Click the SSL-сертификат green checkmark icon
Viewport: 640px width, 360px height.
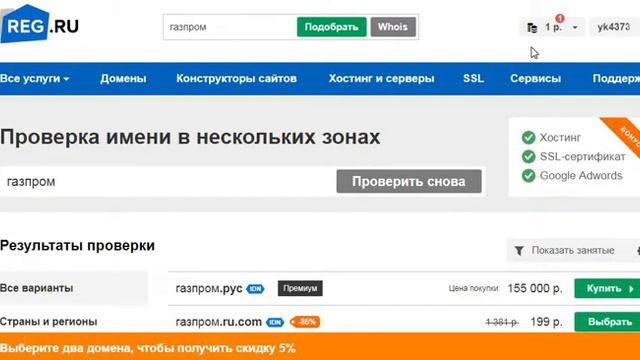528,156
